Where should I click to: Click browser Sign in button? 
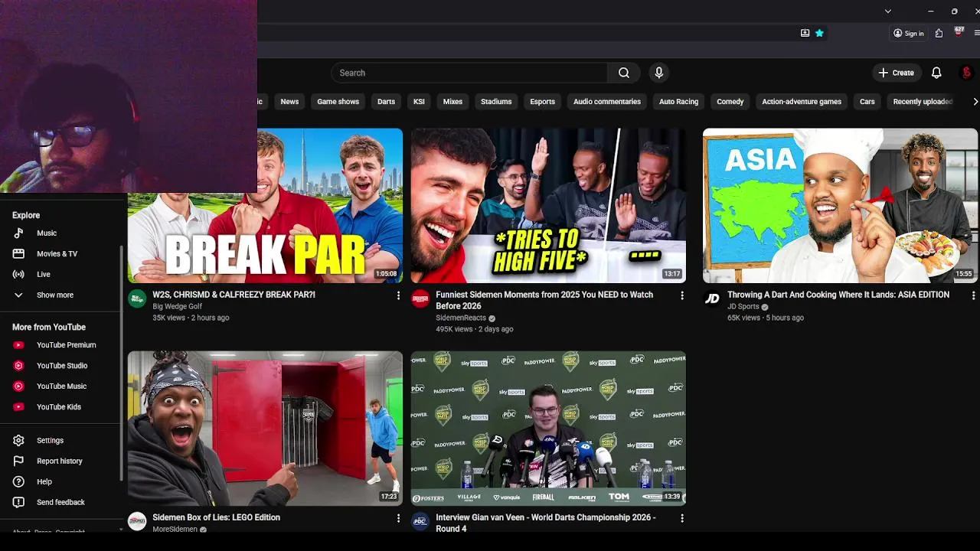(x=909, y=33)
